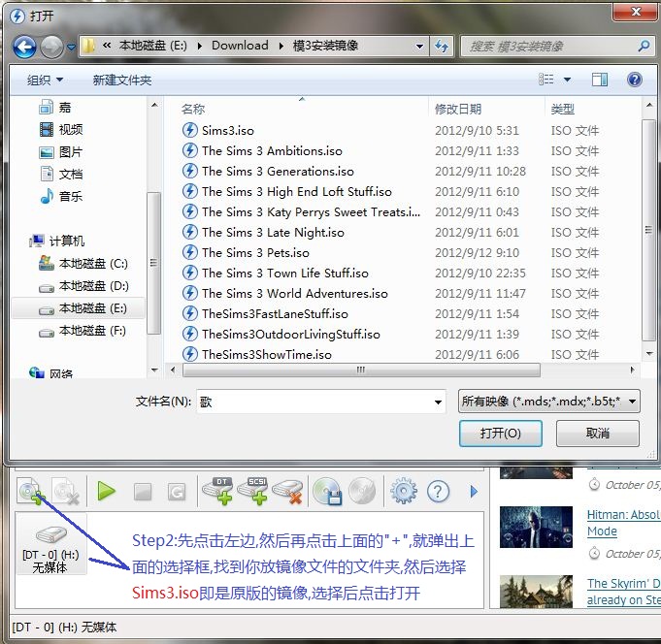The image size is (661, 644).
Task: Sort by the 类型 column header
Action: (562, 109)
